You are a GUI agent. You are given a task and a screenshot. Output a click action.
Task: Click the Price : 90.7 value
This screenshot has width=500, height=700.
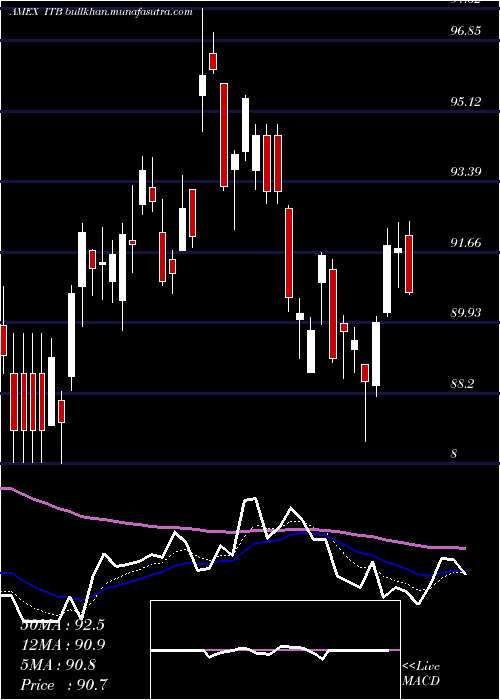click(x=64, y=684)
